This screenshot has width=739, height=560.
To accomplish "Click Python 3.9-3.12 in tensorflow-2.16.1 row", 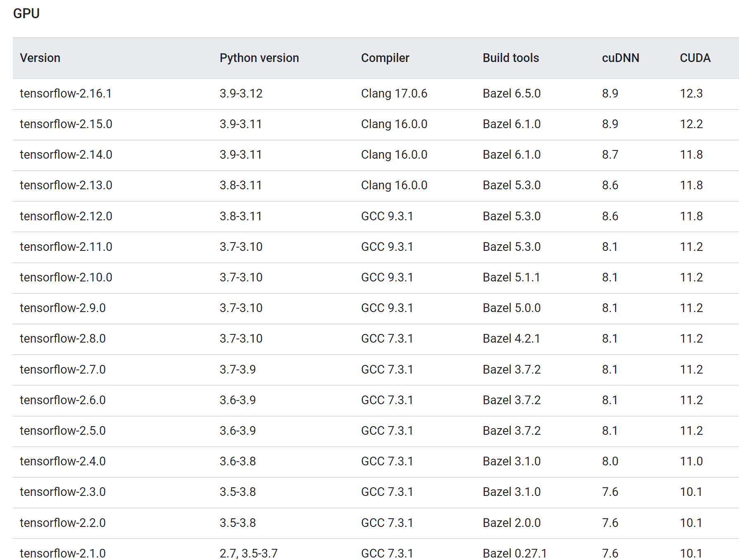I will click(241, 93).
